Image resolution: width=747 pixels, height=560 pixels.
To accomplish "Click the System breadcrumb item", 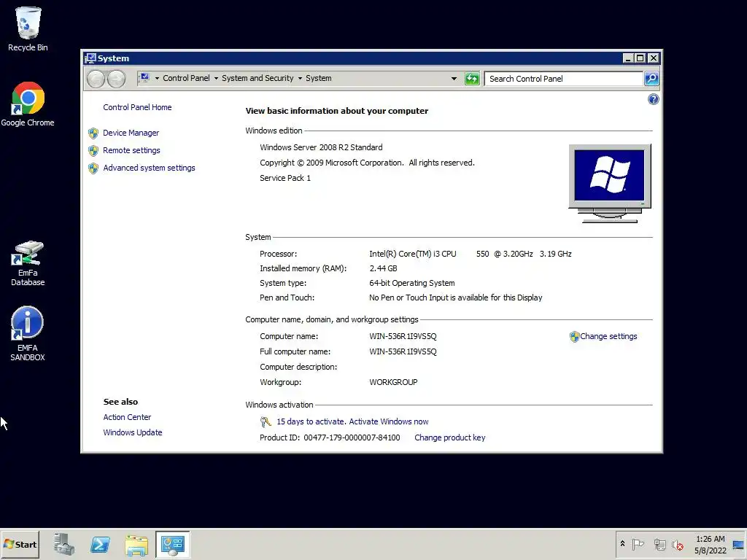I will [x=318, y=78].
